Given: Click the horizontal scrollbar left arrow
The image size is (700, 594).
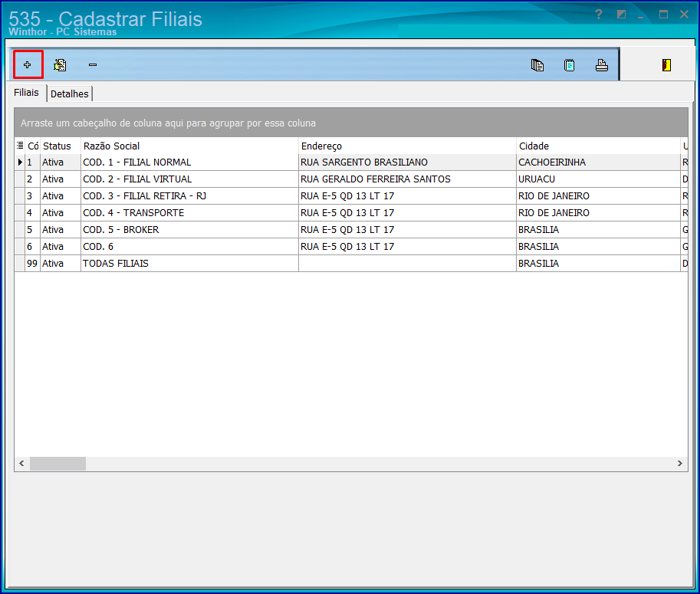Looking at the screenshot, I should pyautogui.click(x=22, y=464).
